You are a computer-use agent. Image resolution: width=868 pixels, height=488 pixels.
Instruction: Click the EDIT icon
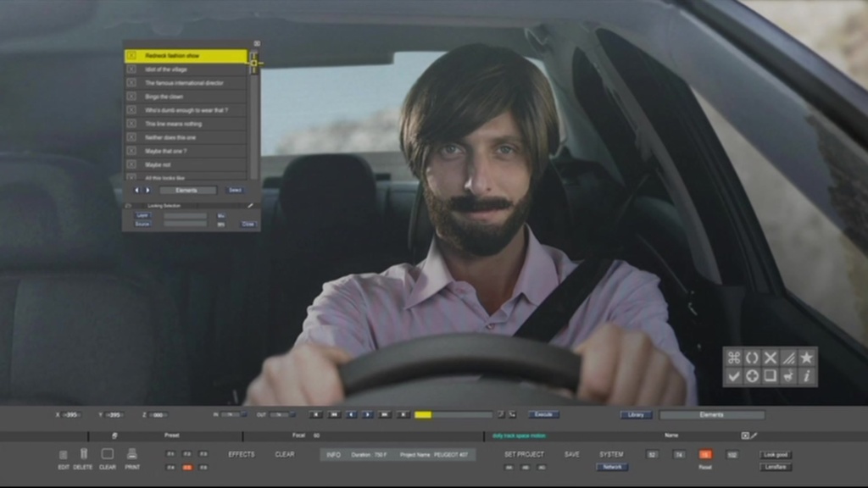click(63, 455)
